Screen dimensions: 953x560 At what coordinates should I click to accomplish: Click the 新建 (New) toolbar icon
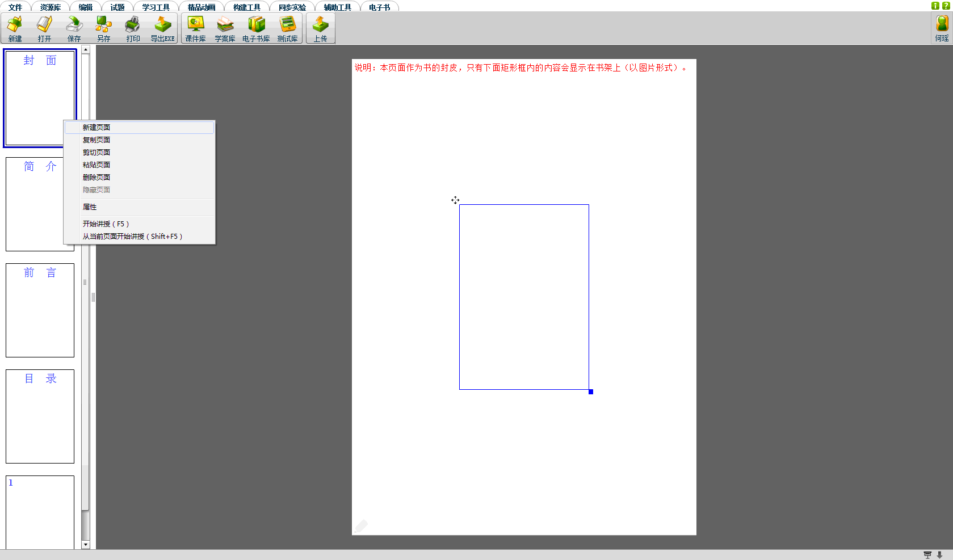[15, 28]
